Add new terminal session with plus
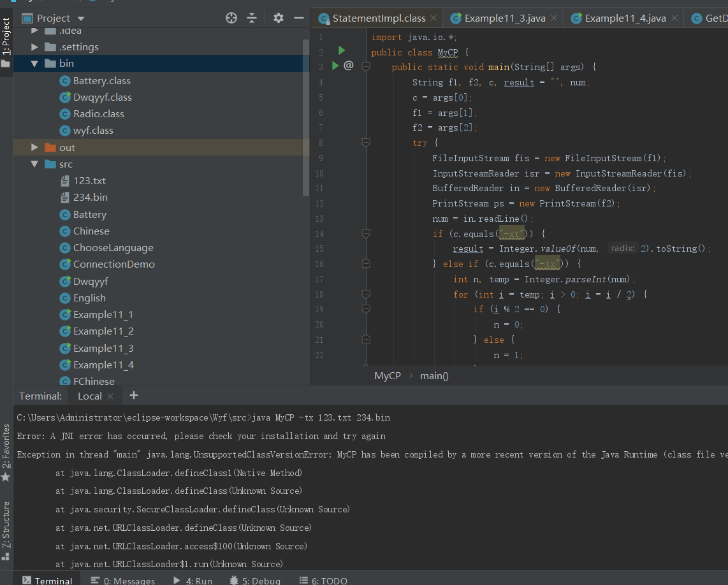 pyautogui.click(x=134, y=396)
